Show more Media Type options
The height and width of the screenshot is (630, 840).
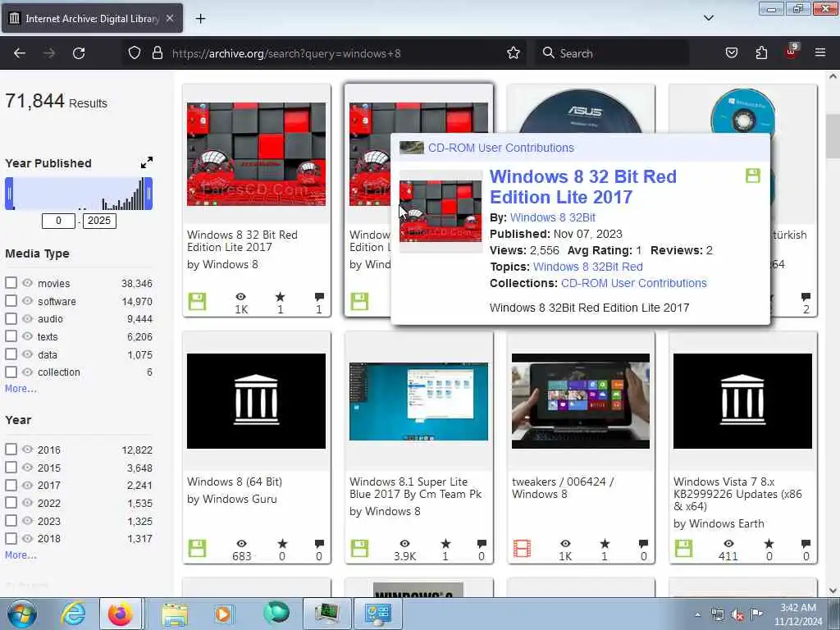21,388
